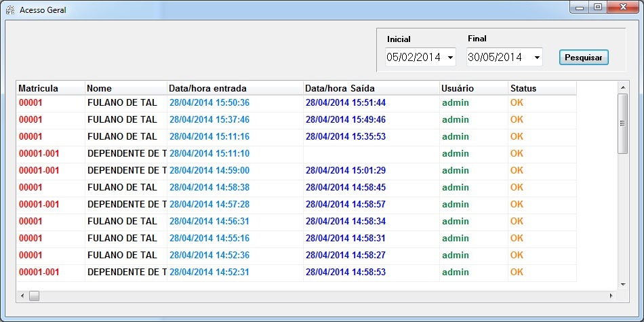Click the vertical scrollbar up arrow
The height and width of the screenshot is (322, 644).
point(622,87)
